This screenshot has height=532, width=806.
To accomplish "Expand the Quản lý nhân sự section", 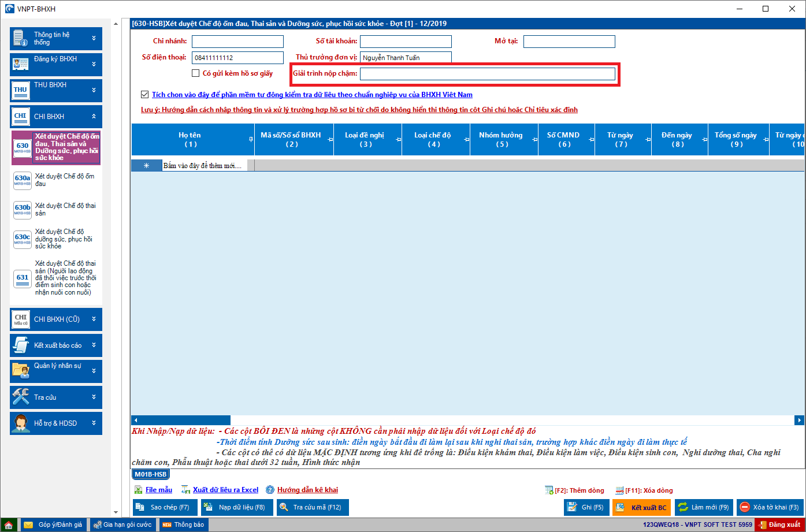I will 56,371.
